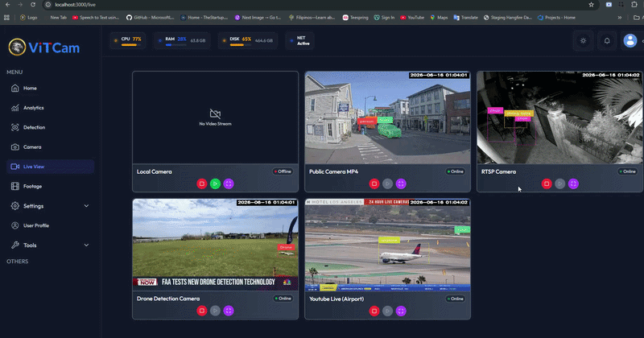Click the Drone Detection Camera title

168,299
